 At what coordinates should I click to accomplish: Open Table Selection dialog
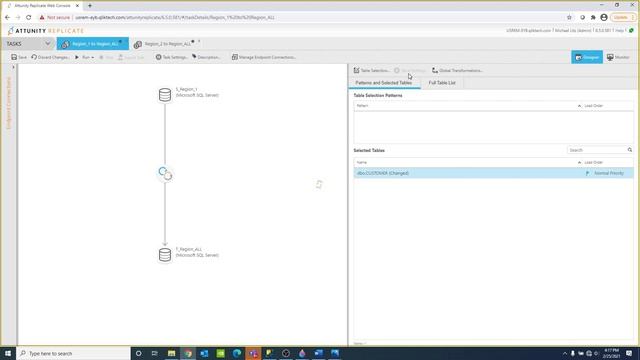pyautogui.click(x=371, y=71)
